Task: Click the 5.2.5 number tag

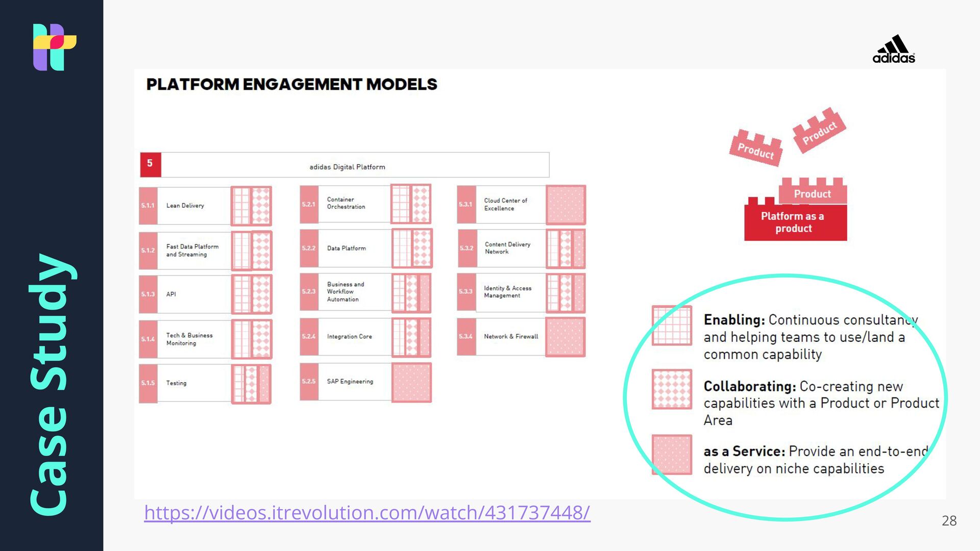Action: (x=309, y=382)
